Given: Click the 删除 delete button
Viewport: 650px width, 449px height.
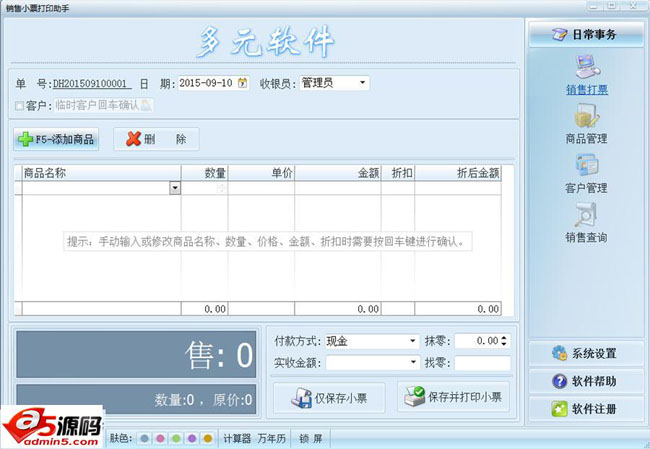Looking at the screenshot, I should (156, 139).
